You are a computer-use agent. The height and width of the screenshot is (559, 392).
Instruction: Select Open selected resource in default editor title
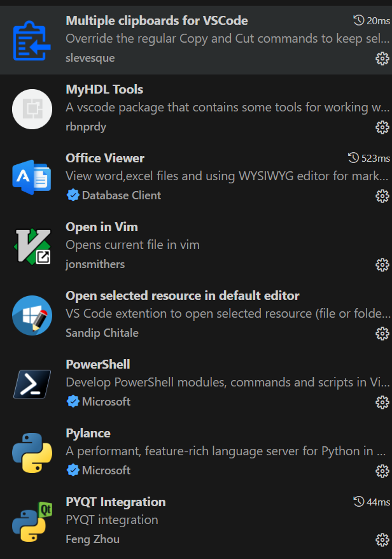(183, 296)
